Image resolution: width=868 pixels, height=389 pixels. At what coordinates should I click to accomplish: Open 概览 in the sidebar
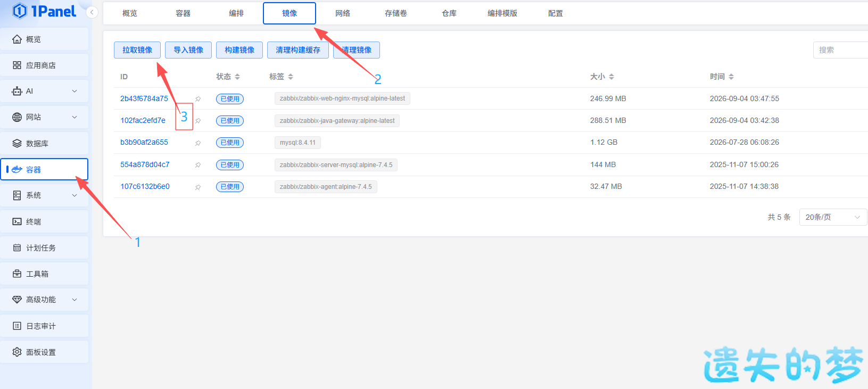(x=44, y=39)
